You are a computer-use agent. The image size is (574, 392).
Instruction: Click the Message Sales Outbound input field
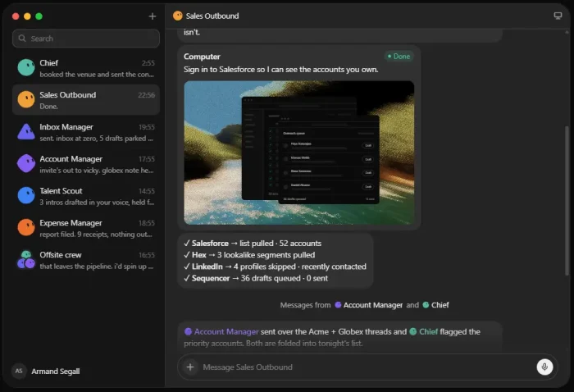coord(366,367)
